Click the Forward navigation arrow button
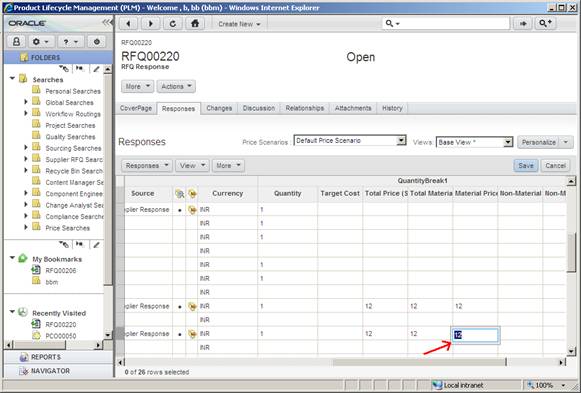The height and width of the screenshot is (393, 581). [150, 24]
